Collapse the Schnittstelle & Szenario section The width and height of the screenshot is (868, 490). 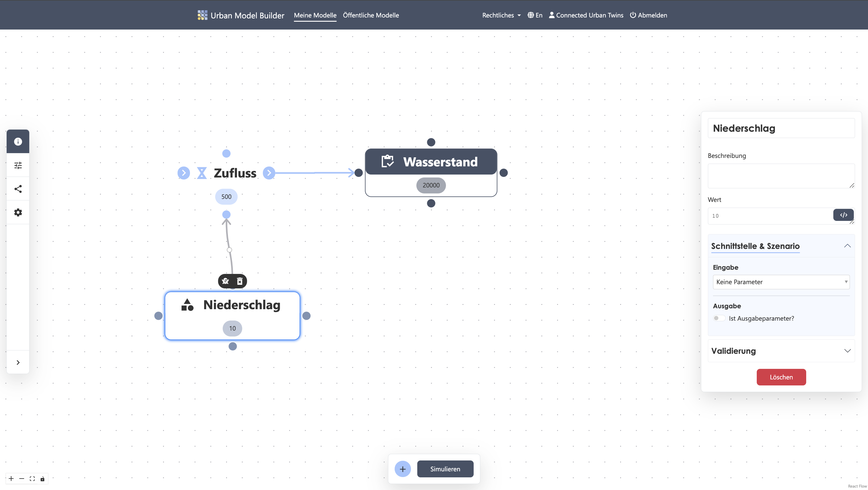click(781, 246)
